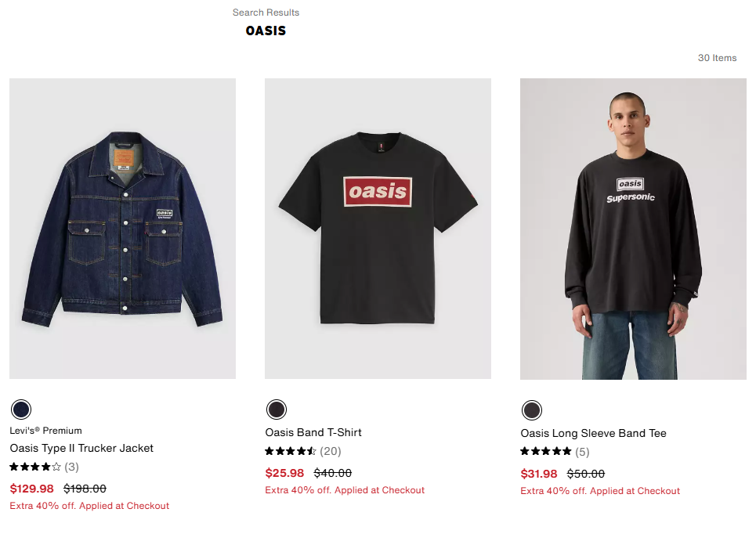This screenshot has width=756, height=534.
Task: Select the black swatch under Long Sleeve Band Tee
Action: coord(532,410)
